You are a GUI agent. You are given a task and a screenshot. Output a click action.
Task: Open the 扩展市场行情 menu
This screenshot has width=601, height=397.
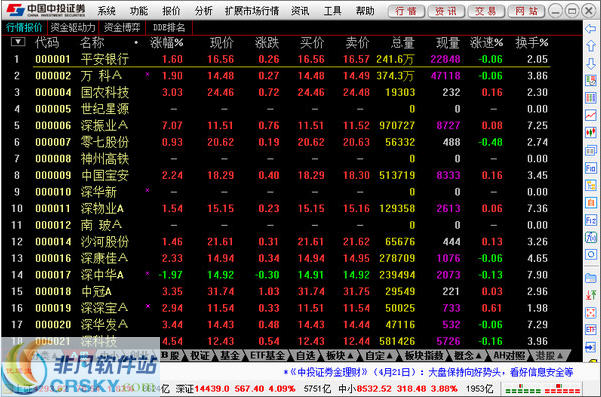point(252,11)
